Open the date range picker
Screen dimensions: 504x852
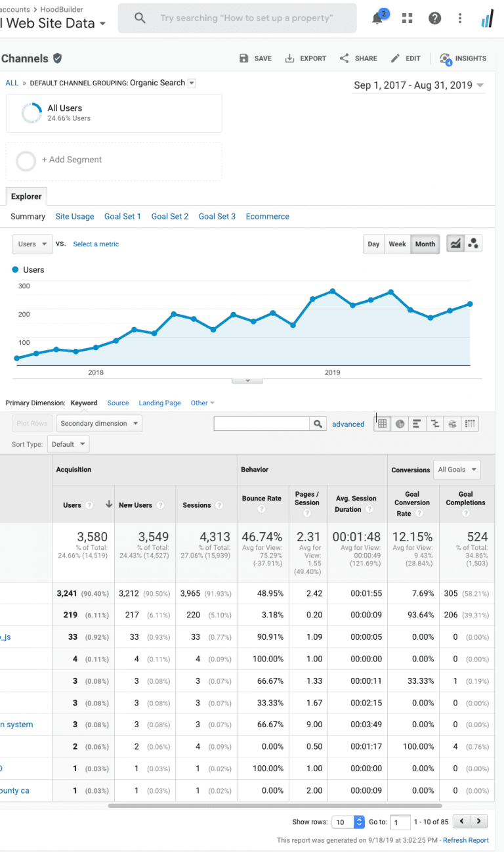tap(419, 85)
